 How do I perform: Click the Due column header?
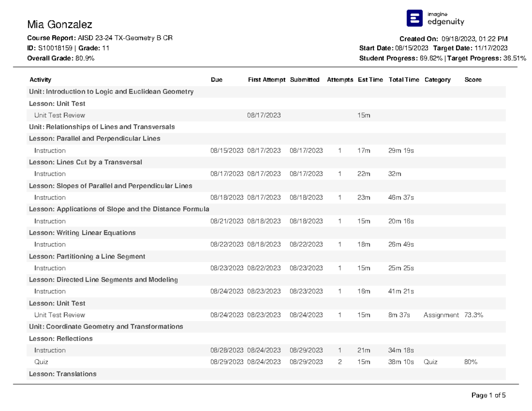coord(216,80)
